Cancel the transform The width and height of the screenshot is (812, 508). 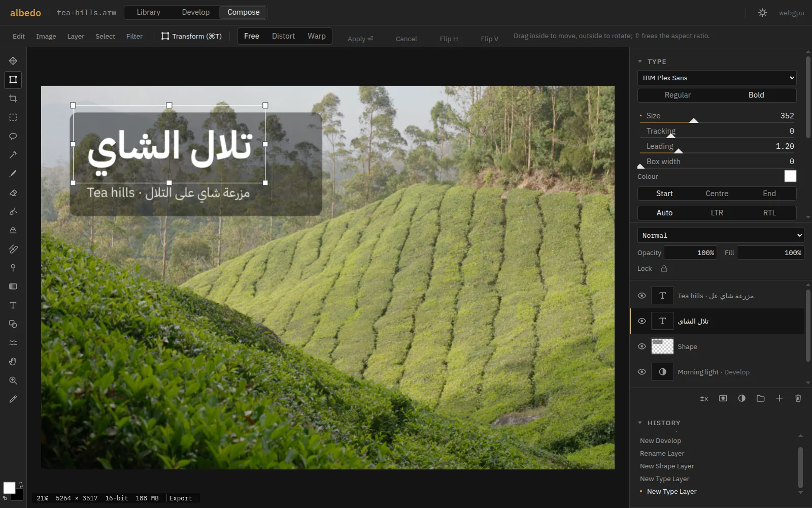click(x=407, y=39)
